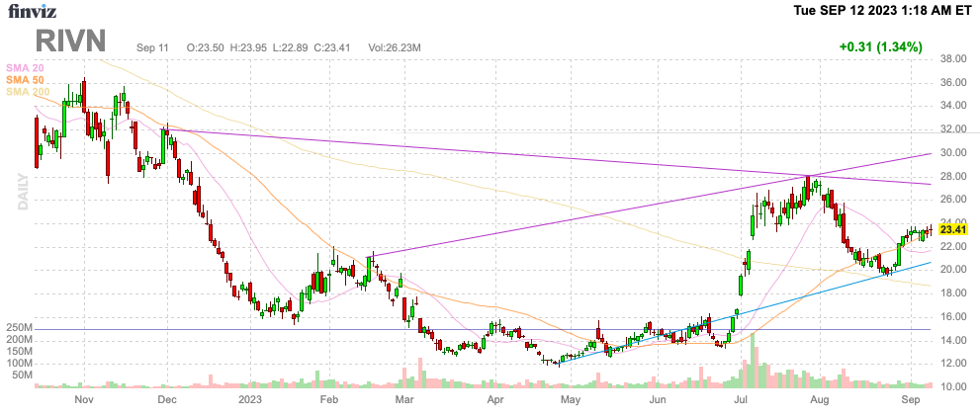
Task: Click the 200M volume axis label
Action: click(20, 340)
